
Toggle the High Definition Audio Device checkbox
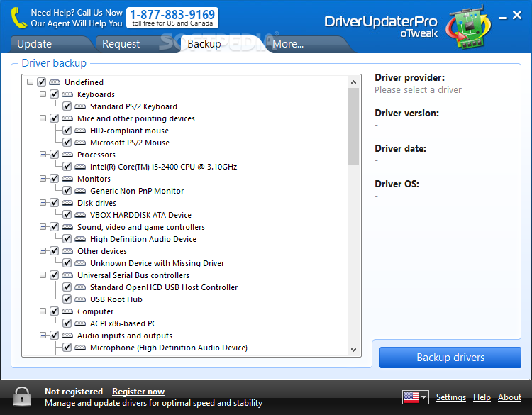click(67, 238)
